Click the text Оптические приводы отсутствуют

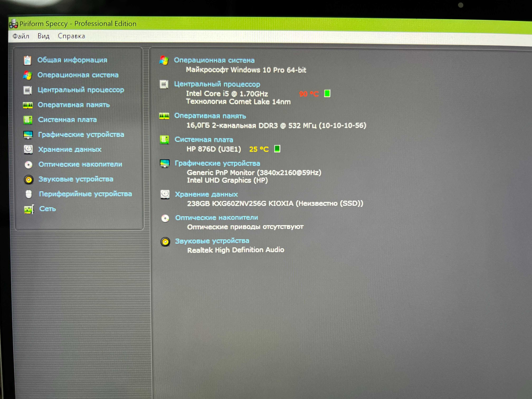point(246,227)
